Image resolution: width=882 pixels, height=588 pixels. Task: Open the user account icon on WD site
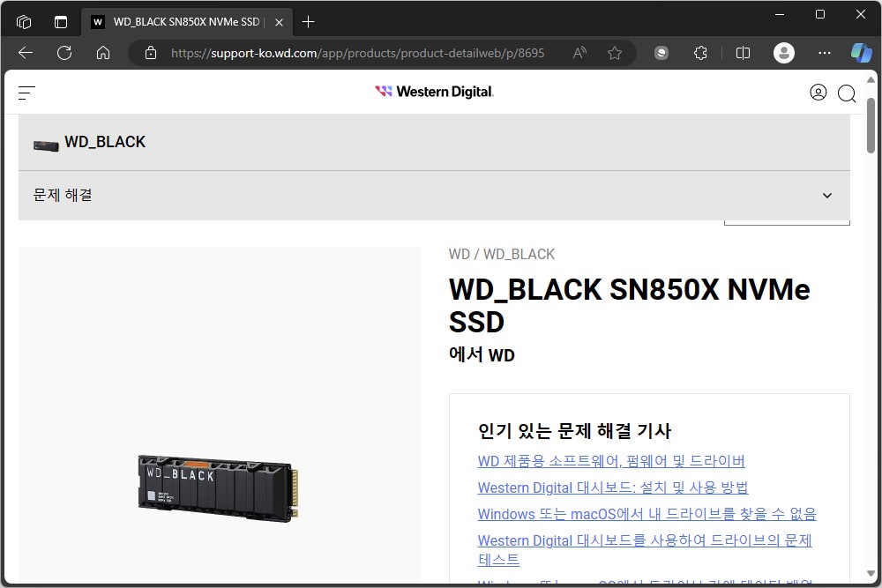coord(818,93)
